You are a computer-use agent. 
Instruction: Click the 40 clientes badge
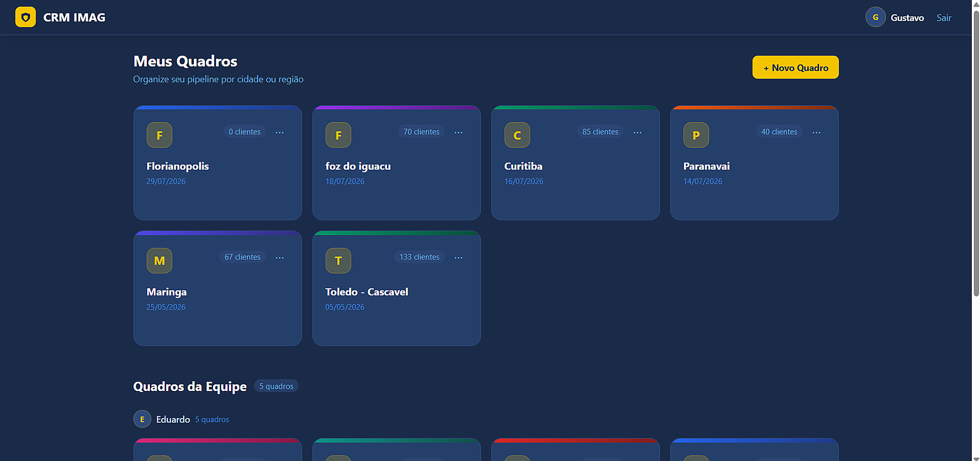(x=779, y=132)
